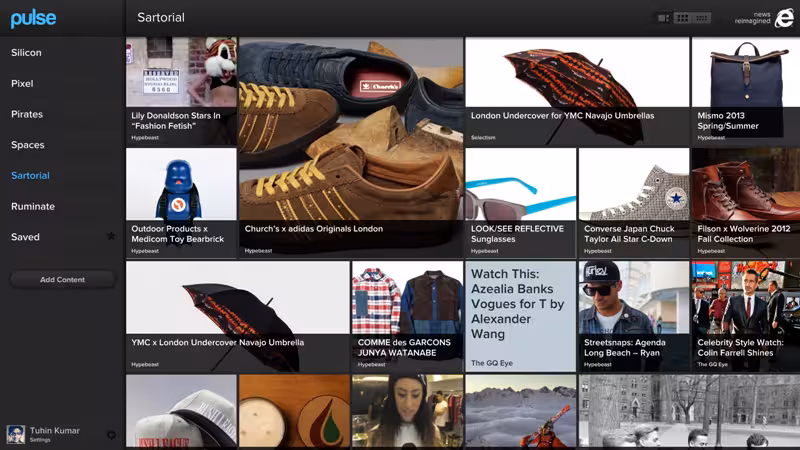
Task: Open LOOK/SEE REFLECTIVE Sunglasses article
Action: (x=520, y=203)
